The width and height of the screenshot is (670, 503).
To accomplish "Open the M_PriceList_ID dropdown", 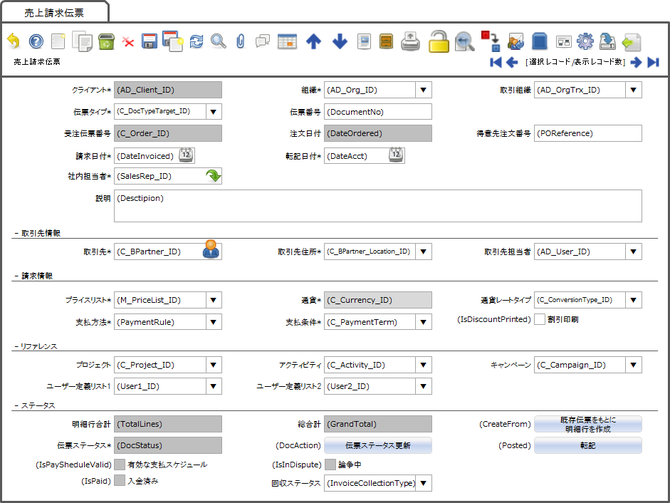I will tap(213, 300).
